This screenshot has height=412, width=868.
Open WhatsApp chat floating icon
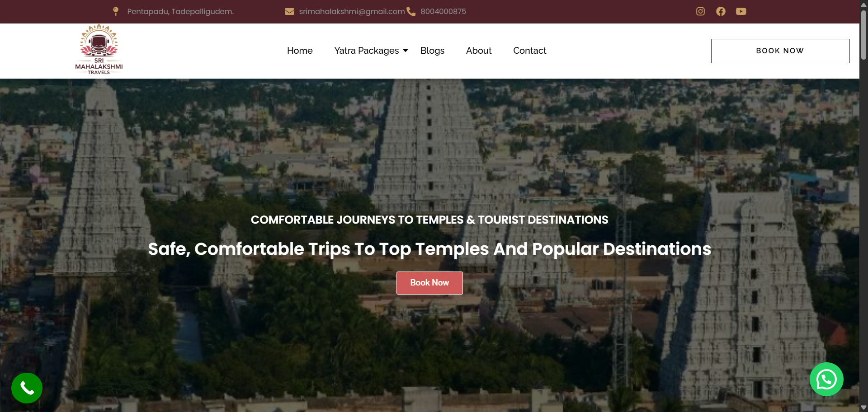point(826,379)
